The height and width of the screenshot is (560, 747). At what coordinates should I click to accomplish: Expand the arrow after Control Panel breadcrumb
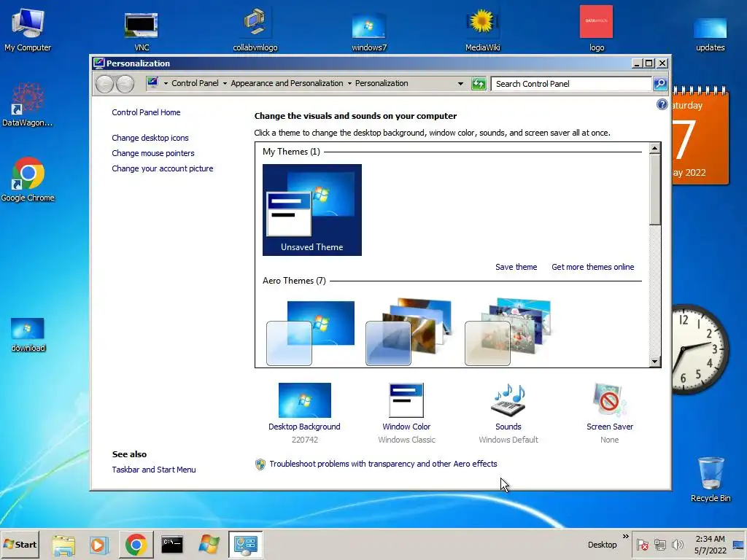[225, 84]
